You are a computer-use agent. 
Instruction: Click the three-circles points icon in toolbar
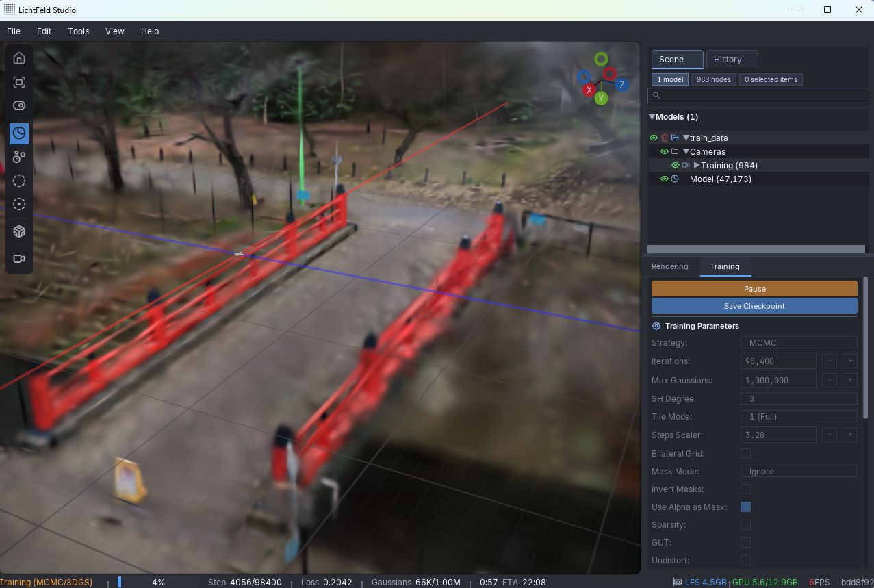click(19, 157)
